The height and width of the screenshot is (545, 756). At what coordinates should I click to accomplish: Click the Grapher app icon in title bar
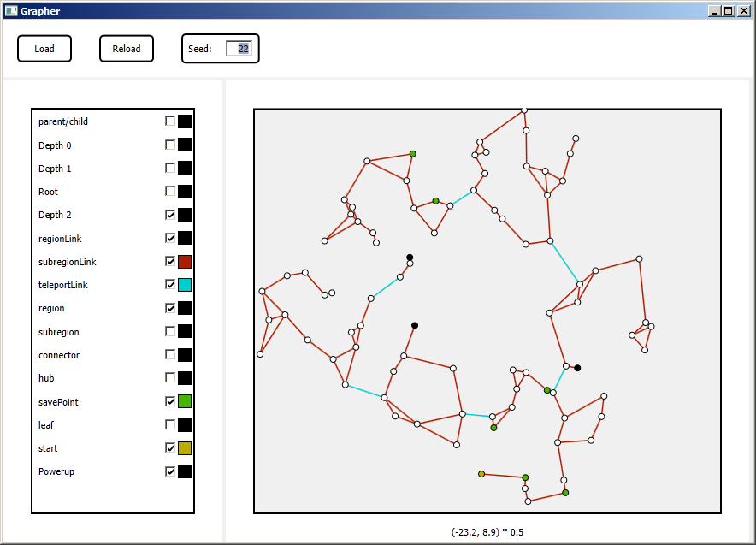10,10
